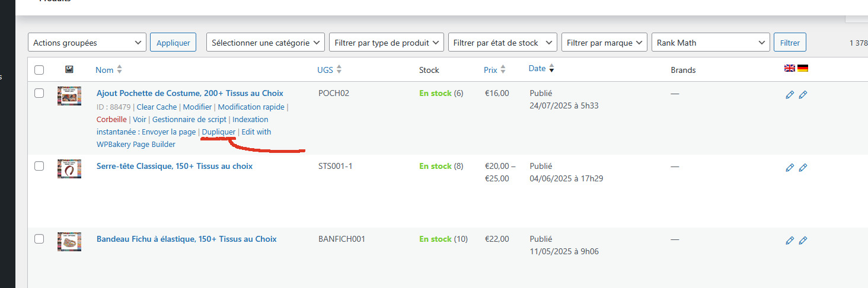Open the Filtrer par état de stock dropdown
Screen dimensions: 868x288
coord(502,43)
